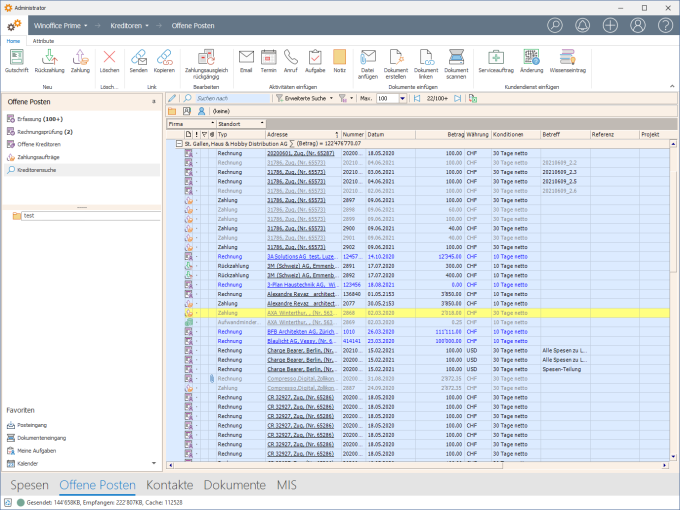Image resolution: width=680 pixels, height=510 pixels.
Task: Open Zahlungsaufträge in the sidebar
Action: 39,157
